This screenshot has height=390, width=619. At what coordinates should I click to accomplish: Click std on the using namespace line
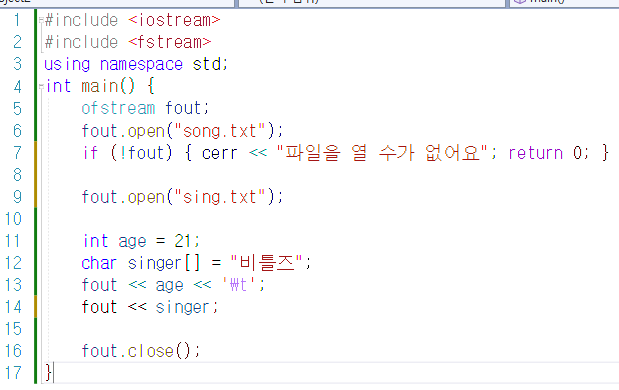(x=206, y=64)
